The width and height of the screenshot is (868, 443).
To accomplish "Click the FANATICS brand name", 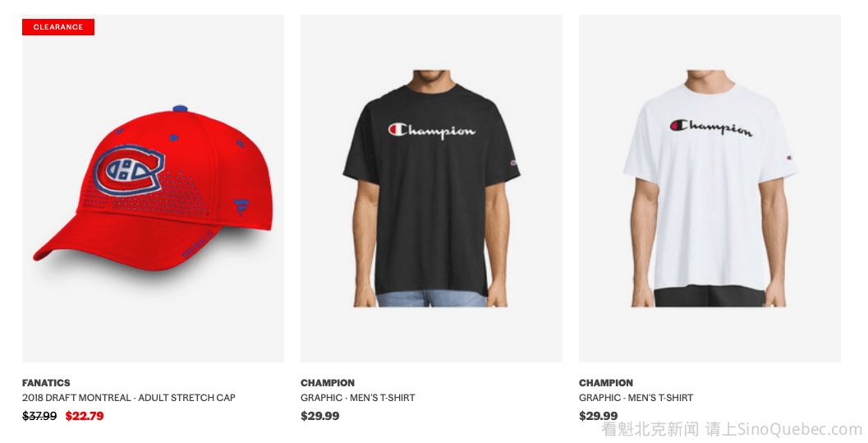I will 46,383.
